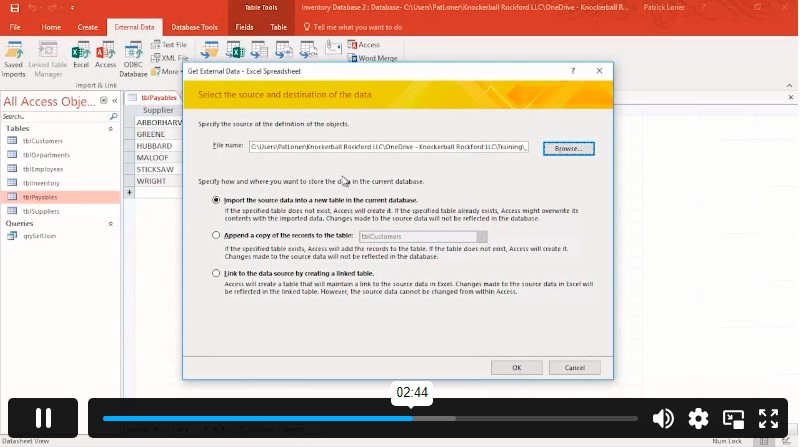
Task: Open the Fields tab
Action: click(x=244, y=27)
